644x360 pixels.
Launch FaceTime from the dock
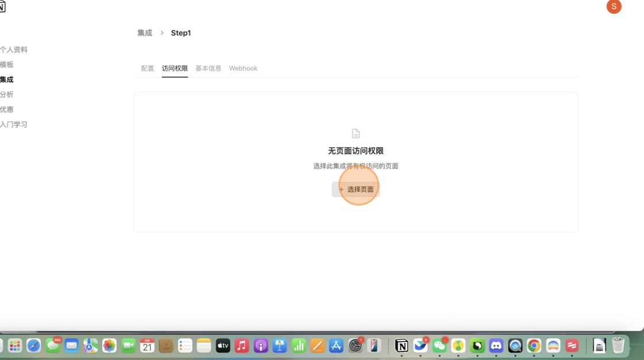[x=128, y=346]
